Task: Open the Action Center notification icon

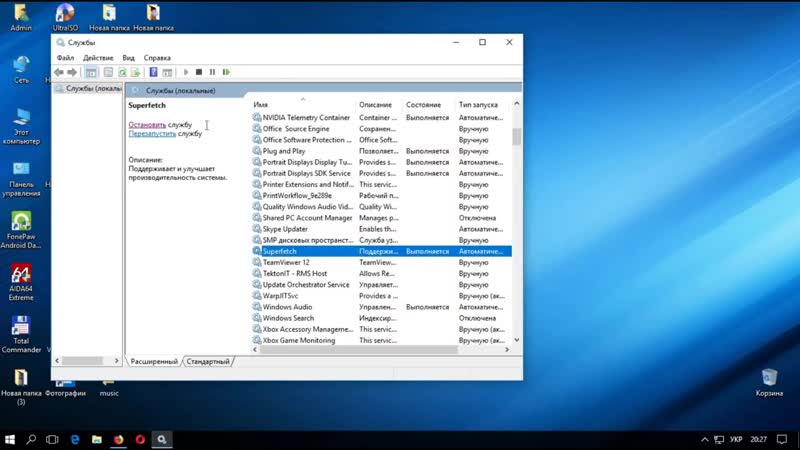Action: [x=782, y=439]
